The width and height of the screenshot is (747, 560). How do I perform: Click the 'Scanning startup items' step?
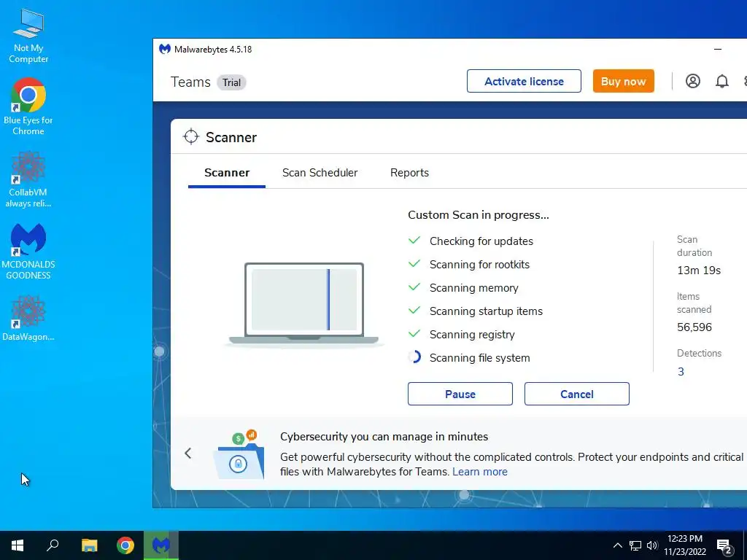486,311
